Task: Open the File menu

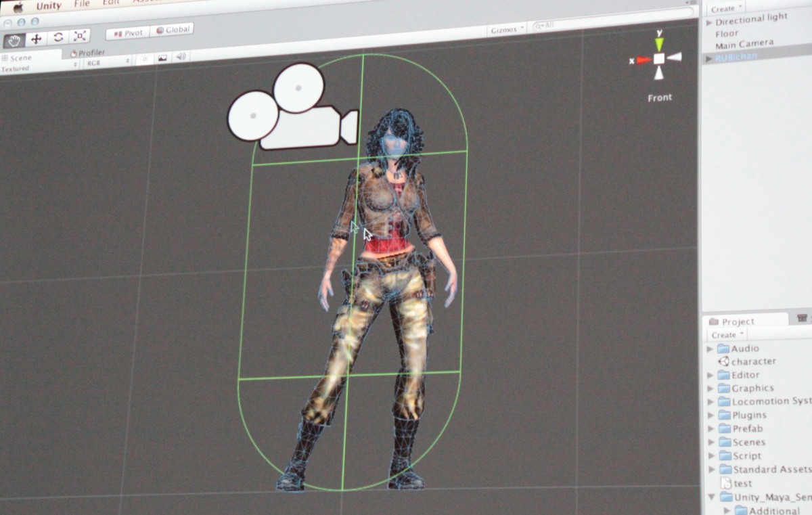Action: tap(81, 4)
